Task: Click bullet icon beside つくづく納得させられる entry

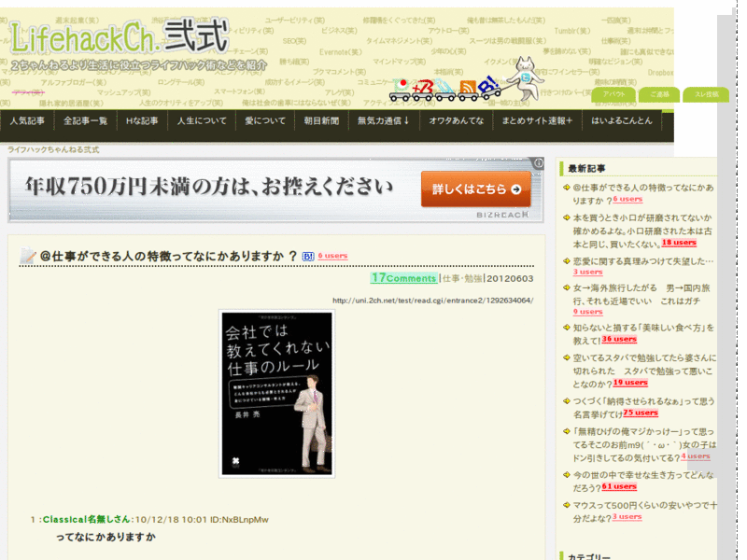Action: tap(567, 401)
